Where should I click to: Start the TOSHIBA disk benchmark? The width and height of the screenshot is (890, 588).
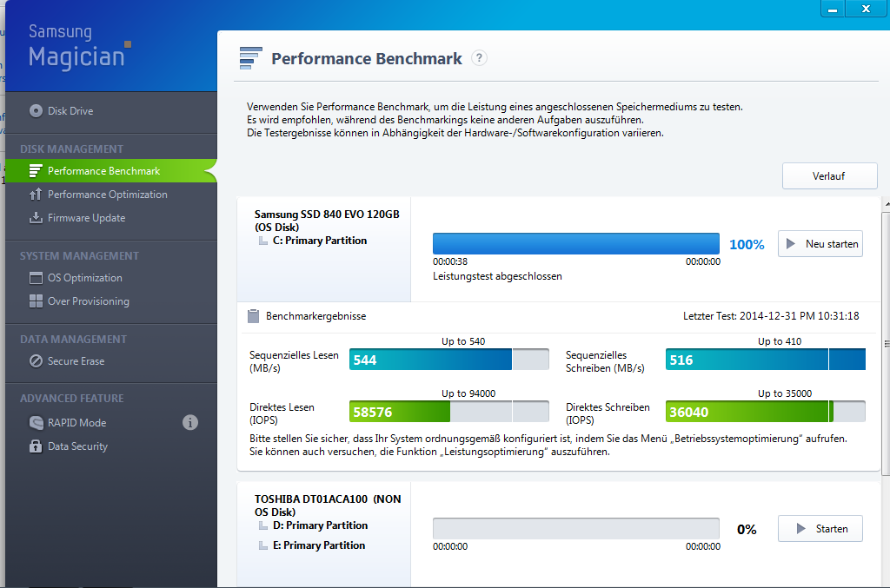click(x=820, y=528)
